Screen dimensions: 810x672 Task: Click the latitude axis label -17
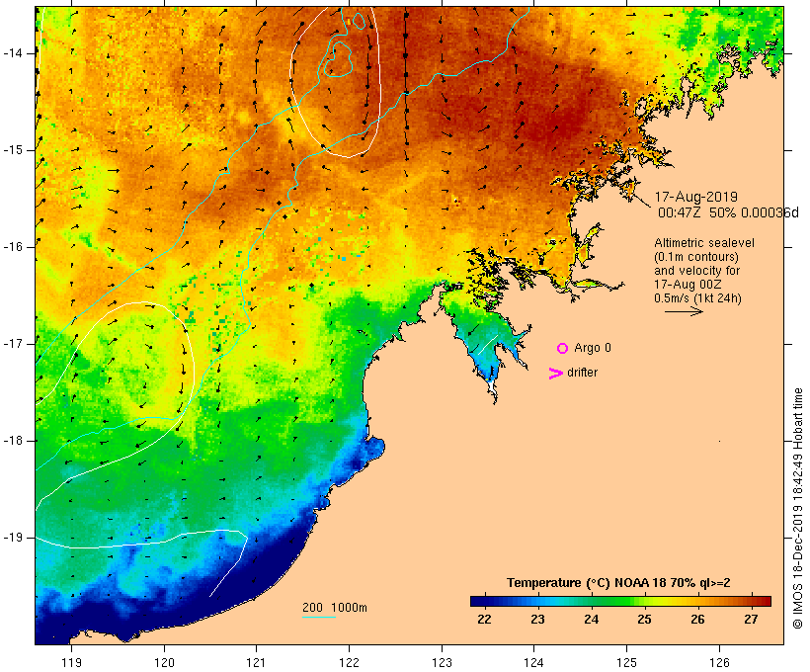[x=13, y=344]
